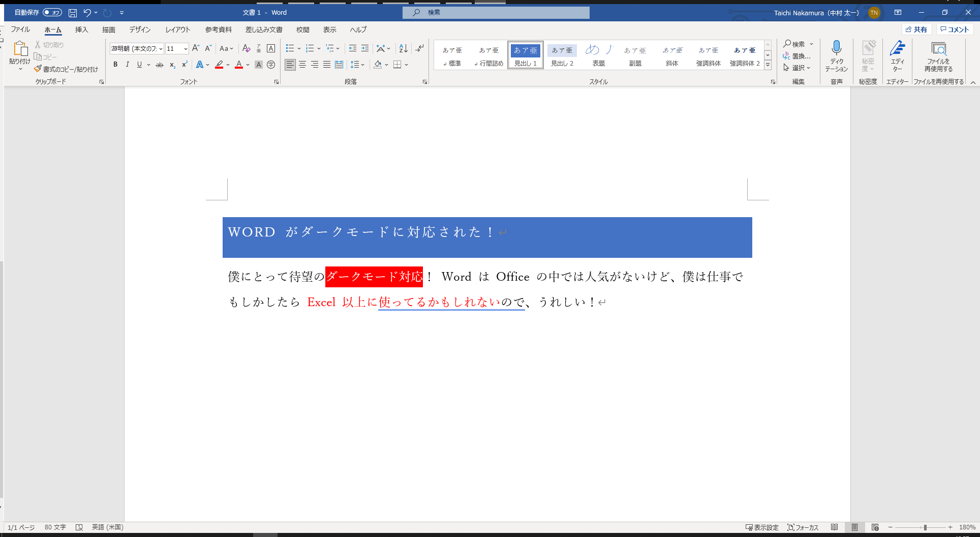Screen dimensions: 980x537
Task: Click the search box in title bar
Action: (496, 13)
